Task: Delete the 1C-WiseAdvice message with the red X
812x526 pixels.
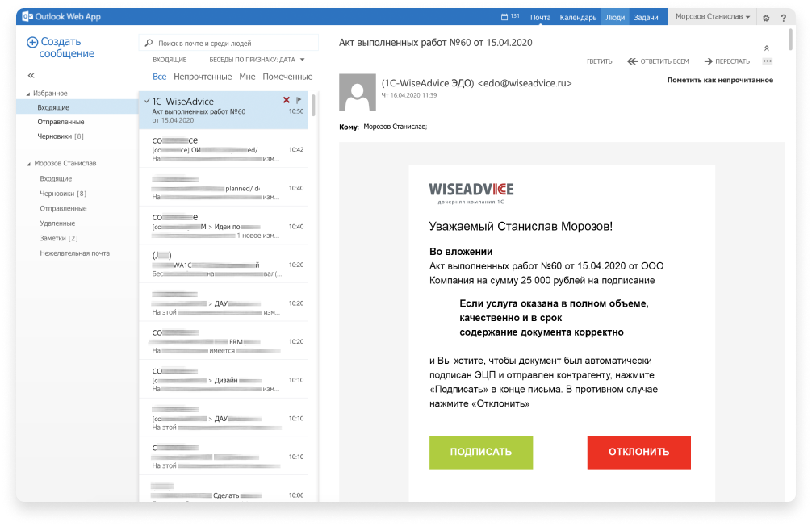Action: 287,100
